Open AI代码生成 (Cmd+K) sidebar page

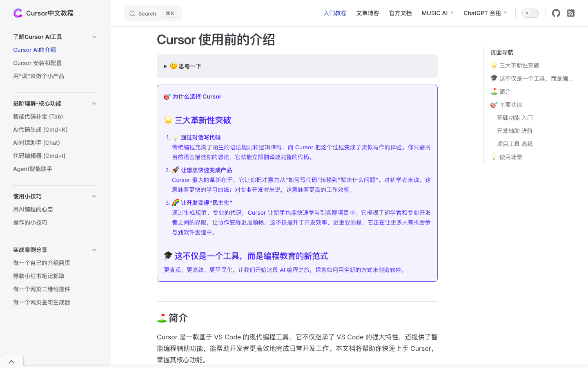coord(40,130)
